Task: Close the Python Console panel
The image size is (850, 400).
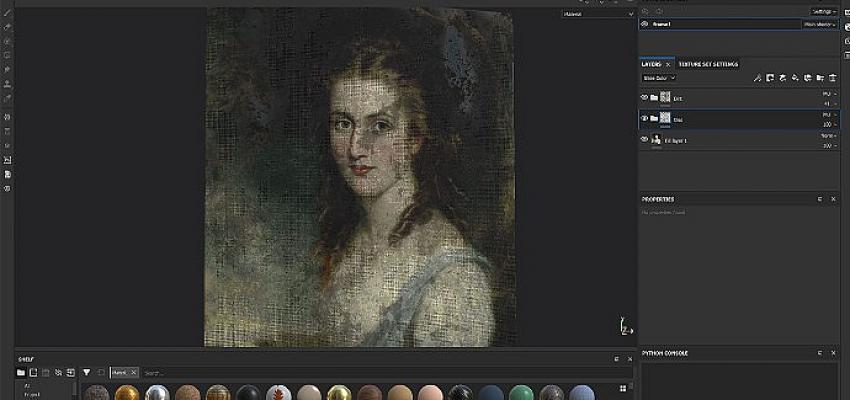Action: pos(832,353)
